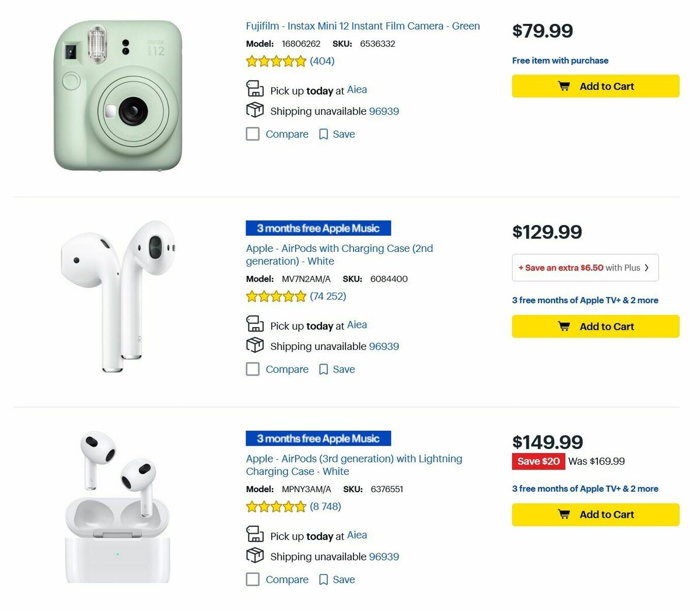Image resolution: width=700 pixels, height=610 pixels.
Task: Click the star rating for the Fujifilm camera
Action: (x=276, y=61)
